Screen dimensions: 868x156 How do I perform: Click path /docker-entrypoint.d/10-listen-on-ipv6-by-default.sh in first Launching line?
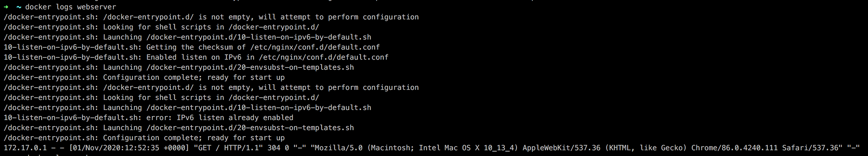point(259,37)
